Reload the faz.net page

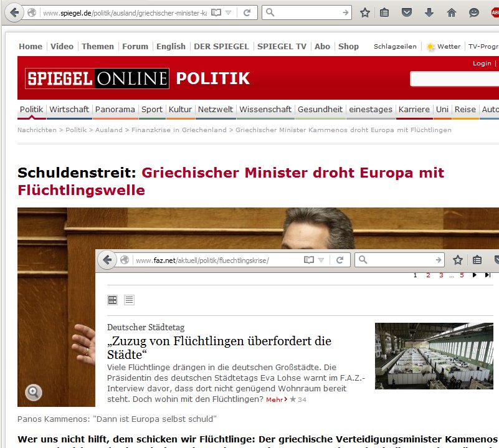coord(340,260)
